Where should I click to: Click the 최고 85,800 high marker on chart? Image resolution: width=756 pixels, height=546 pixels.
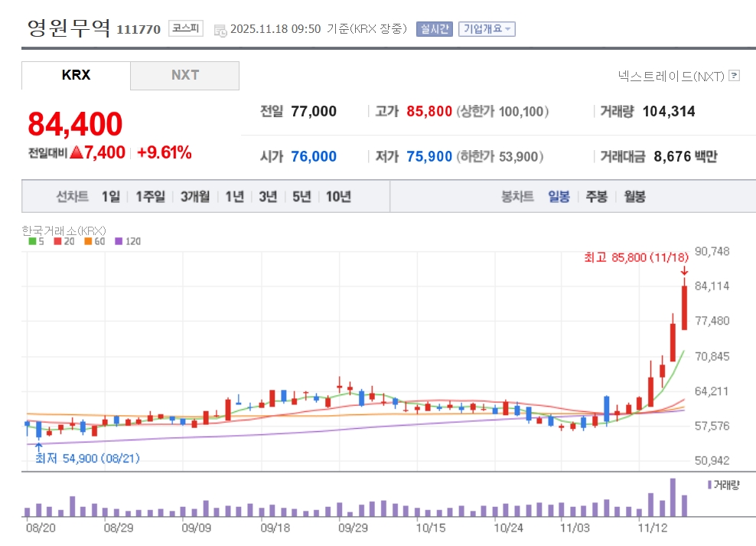point(634,258)
